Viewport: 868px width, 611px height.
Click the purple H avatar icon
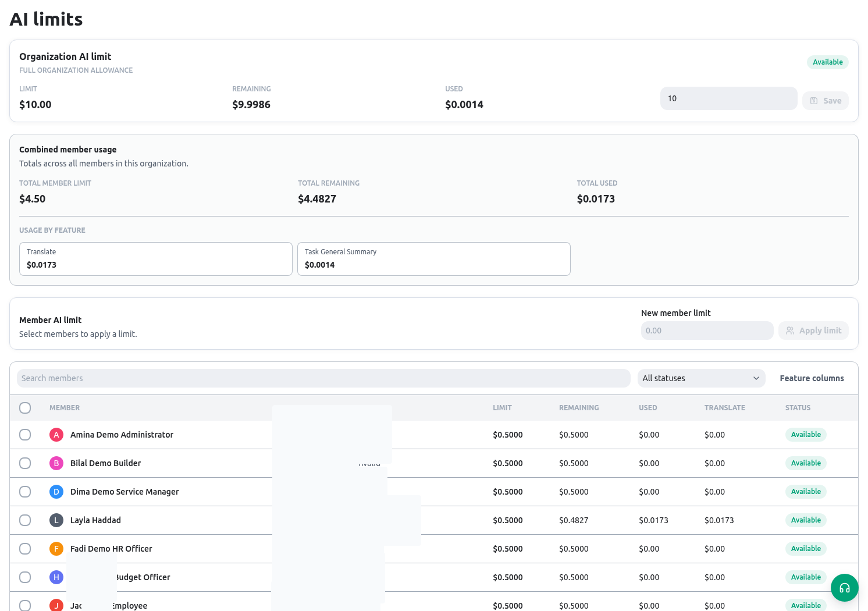(x=56, y=577)
